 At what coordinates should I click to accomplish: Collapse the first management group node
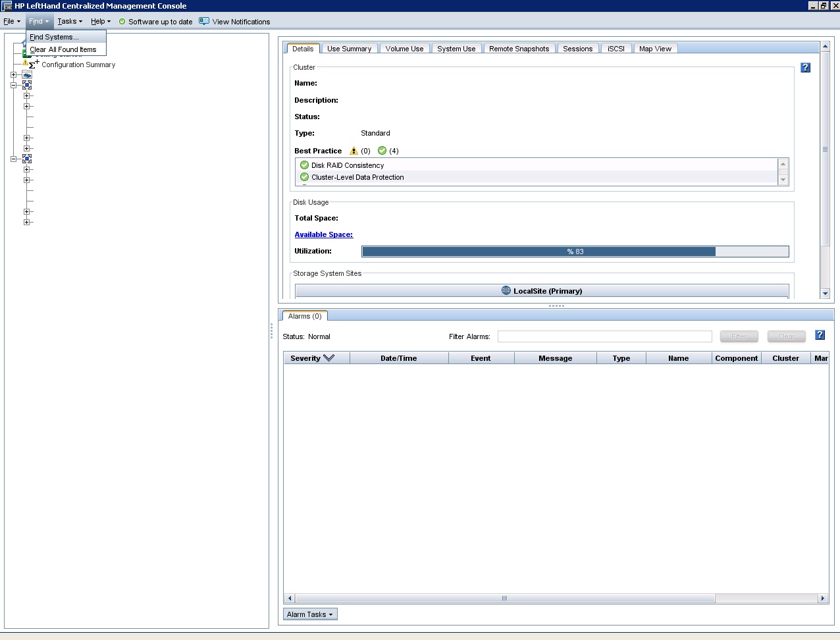[13, 85]
